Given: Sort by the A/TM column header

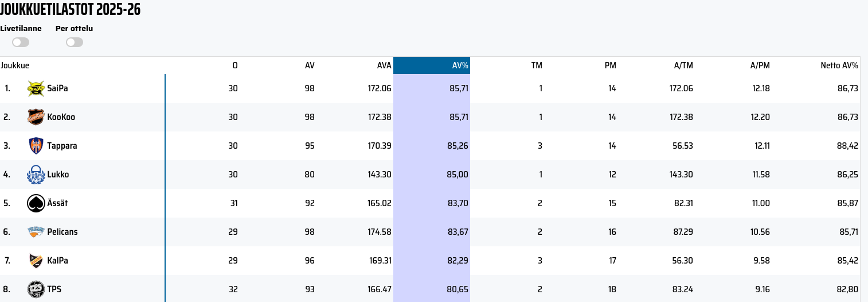Looking at the screenshot, I should pos(683,65).
